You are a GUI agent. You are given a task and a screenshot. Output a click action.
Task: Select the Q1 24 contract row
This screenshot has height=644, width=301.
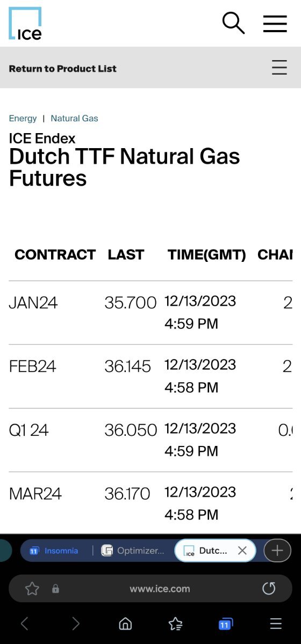(150, 440)
